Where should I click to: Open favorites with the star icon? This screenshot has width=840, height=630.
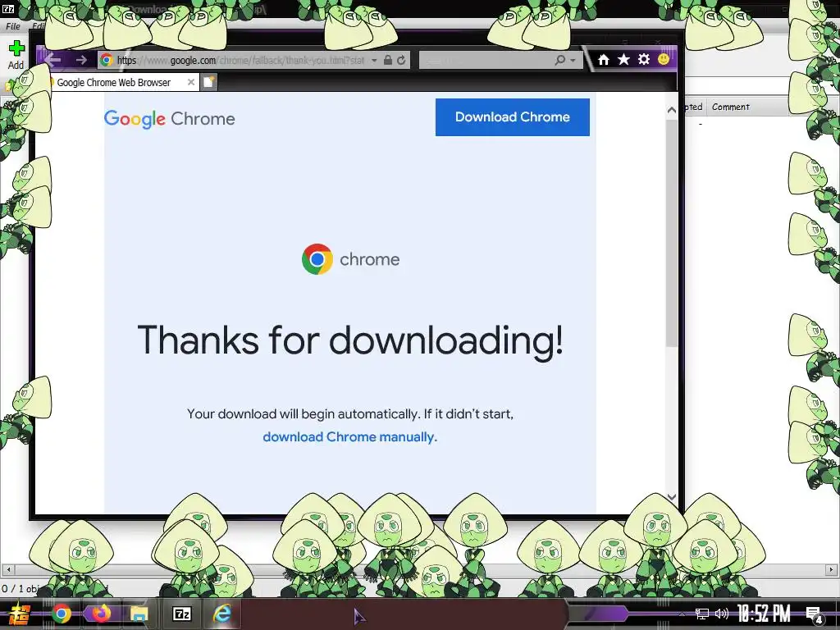[623, 59]
